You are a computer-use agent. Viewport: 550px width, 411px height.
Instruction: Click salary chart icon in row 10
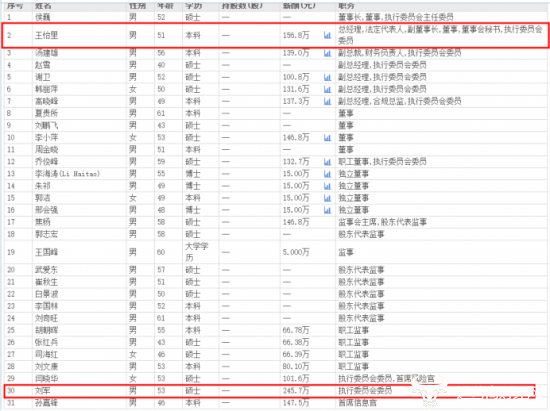pyautogui.click(x=327, y=137)
